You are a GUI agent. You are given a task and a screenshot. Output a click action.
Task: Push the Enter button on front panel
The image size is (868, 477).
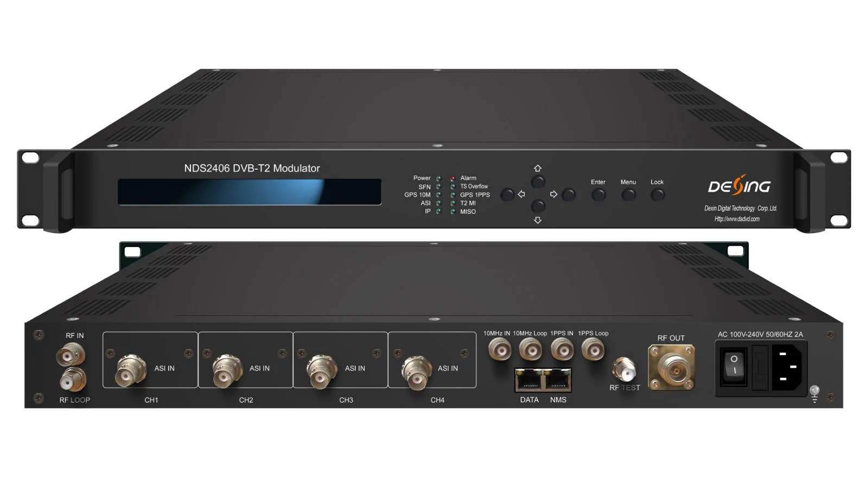(x=598, y=195)
